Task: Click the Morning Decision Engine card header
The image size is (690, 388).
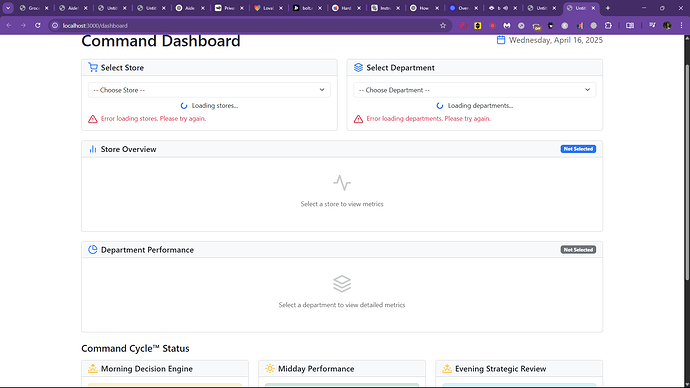Action: 165,369
